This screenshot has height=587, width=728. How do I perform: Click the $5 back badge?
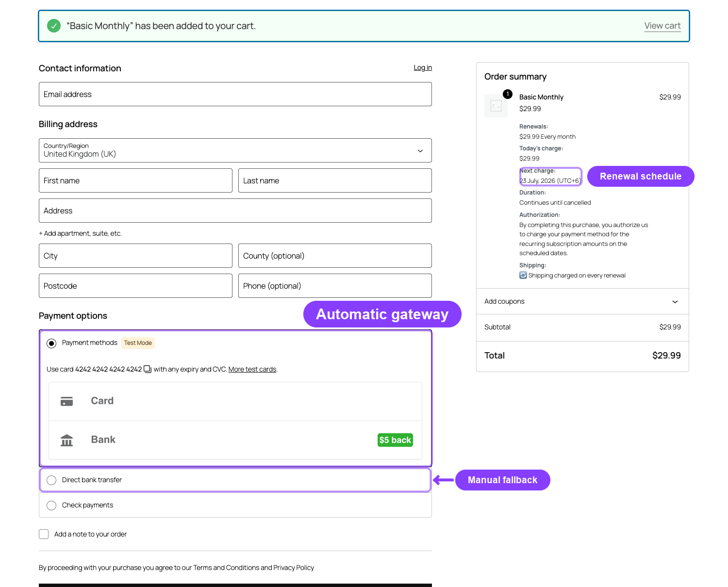[395, 440]
